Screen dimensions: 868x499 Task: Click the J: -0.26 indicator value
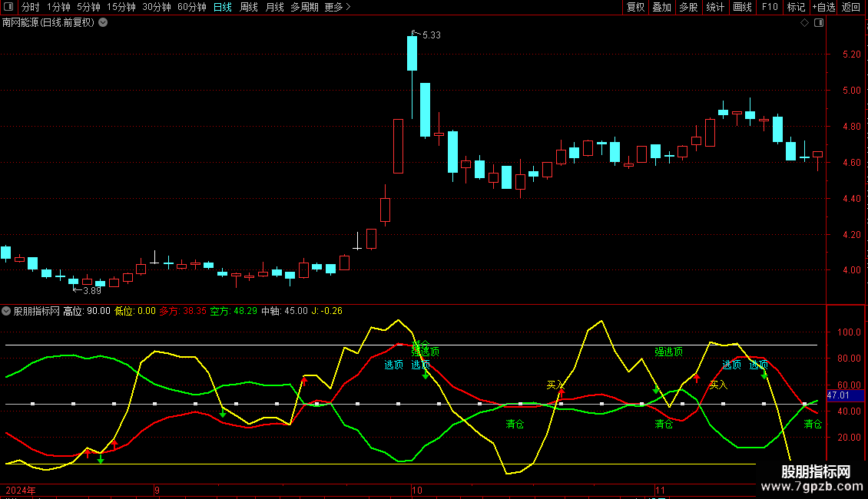326,311
